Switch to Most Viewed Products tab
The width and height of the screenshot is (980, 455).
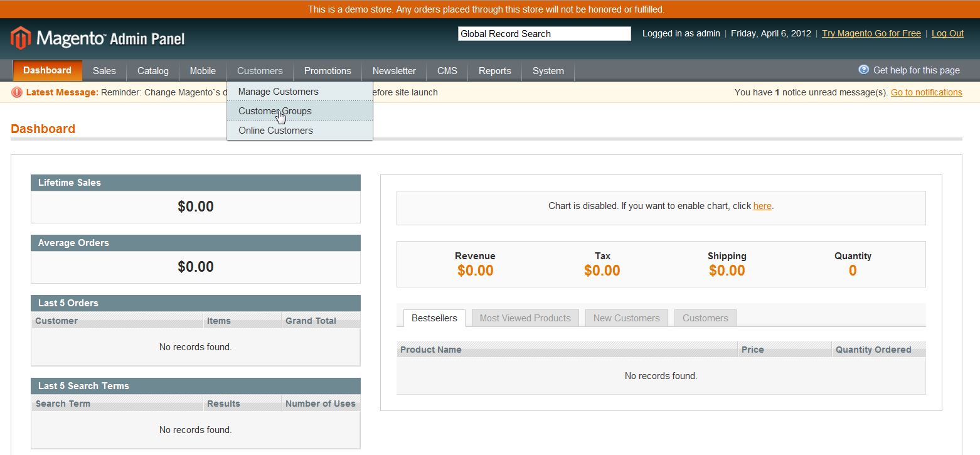[525, 318]
